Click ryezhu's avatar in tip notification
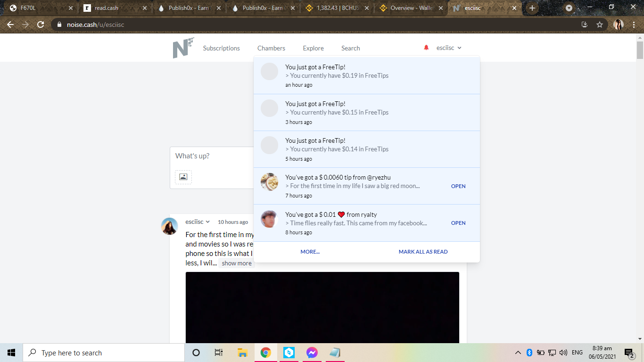This screenshot has height=362, width=644. point(269,182)
